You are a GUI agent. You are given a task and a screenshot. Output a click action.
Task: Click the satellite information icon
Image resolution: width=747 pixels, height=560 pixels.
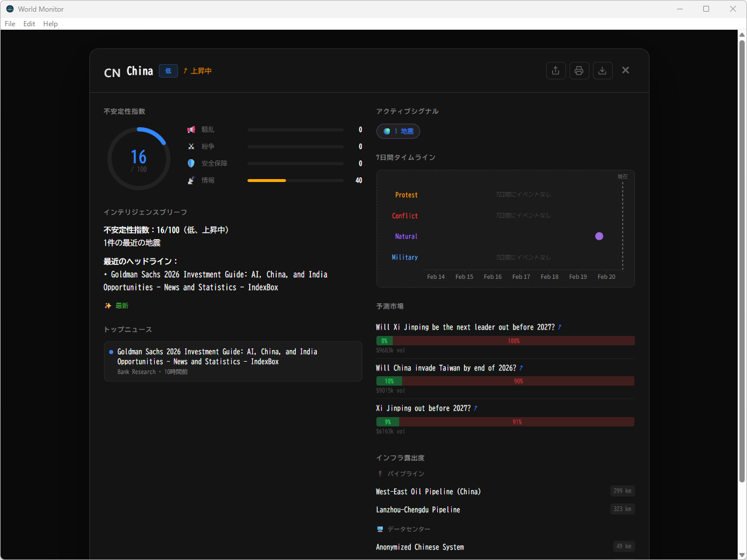pyautogui.click(x=191, y=180)
